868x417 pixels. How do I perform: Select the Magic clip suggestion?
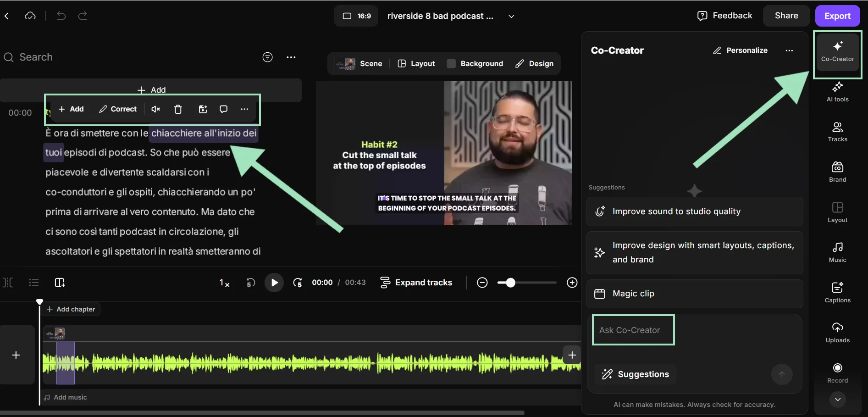pos(695,294)
